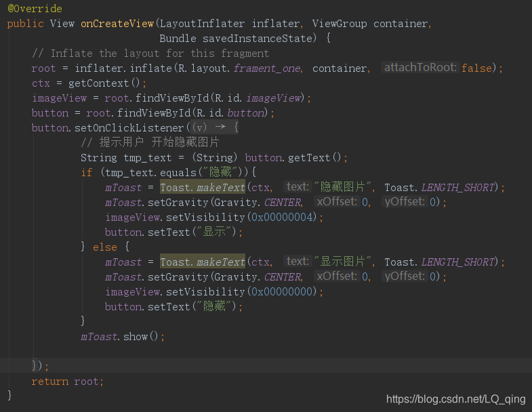Click the ViewGroup parameter type
Image resolution: width=532 pixels, height=412 pixels.
tap(340, 24)
